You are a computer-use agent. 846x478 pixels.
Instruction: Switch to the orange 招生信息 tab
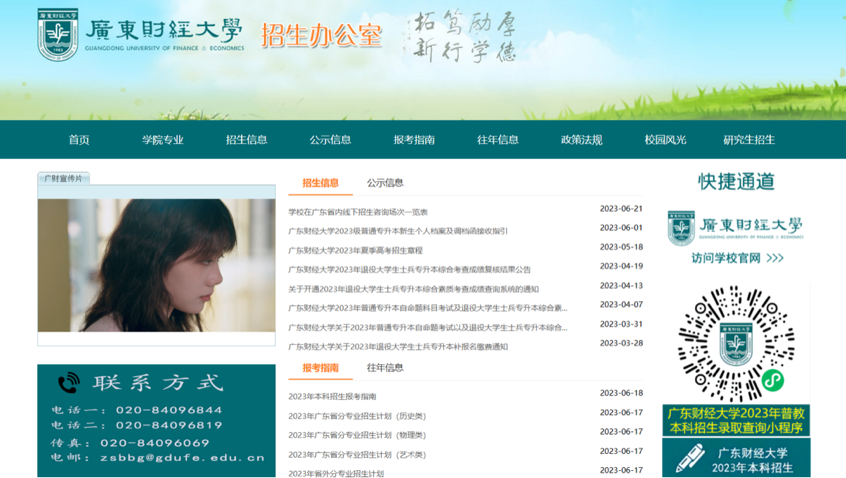320,183
